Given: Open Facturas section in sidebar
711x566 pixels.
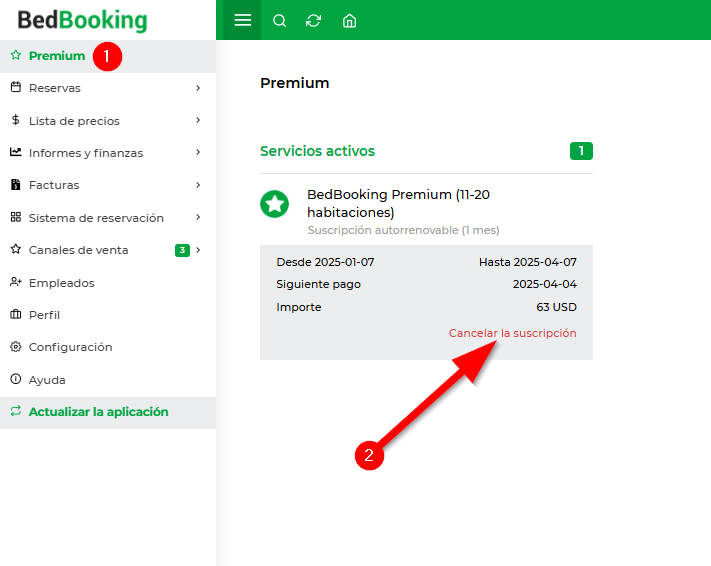Looking at the screenshot, I should pyautogui.click(x=108, y=185).
